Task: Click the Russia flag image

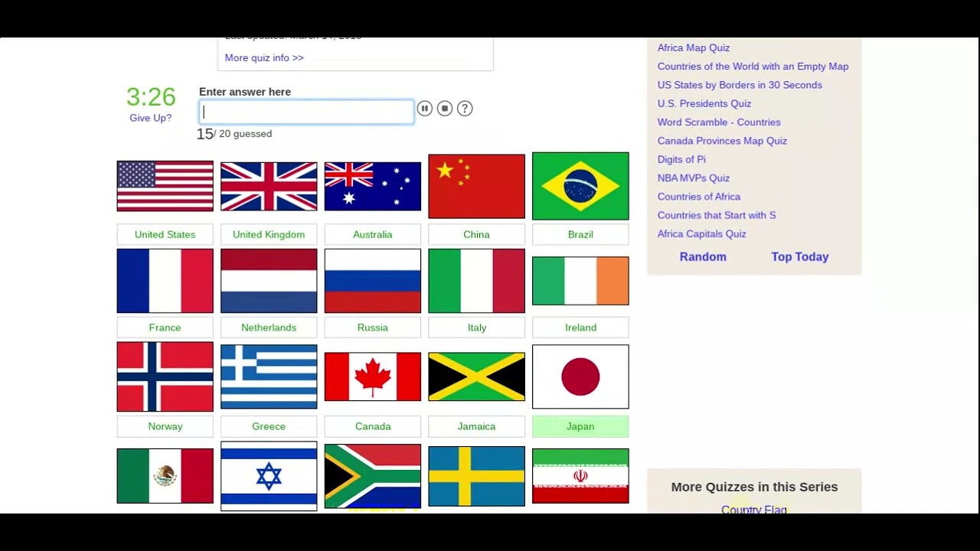Action: (373, 281)
